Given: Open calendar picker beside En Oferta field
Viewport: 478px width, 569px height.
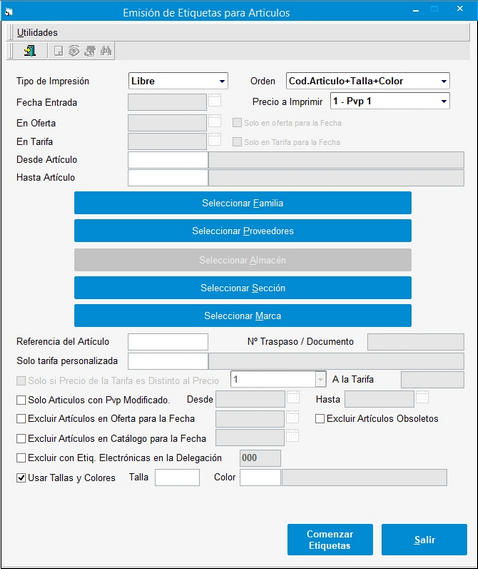Looking at the screenshot, I should (215, 121).
